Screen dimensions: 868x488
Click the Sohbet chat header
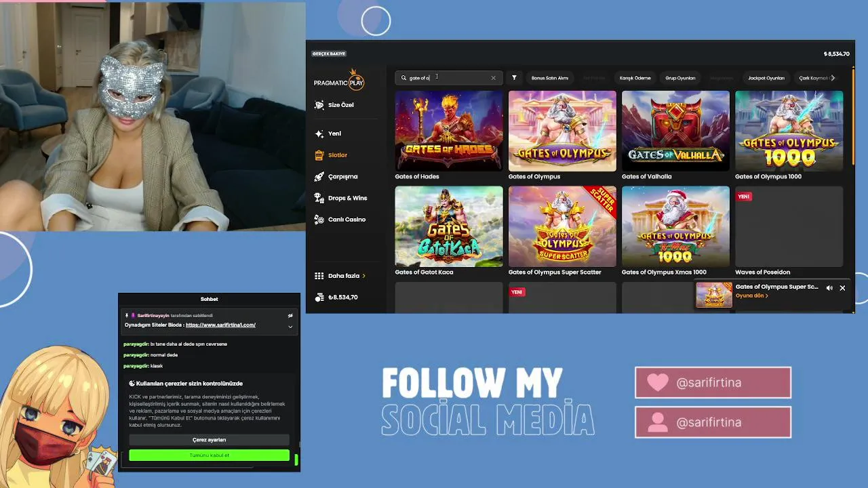click(x=209, y=299)
